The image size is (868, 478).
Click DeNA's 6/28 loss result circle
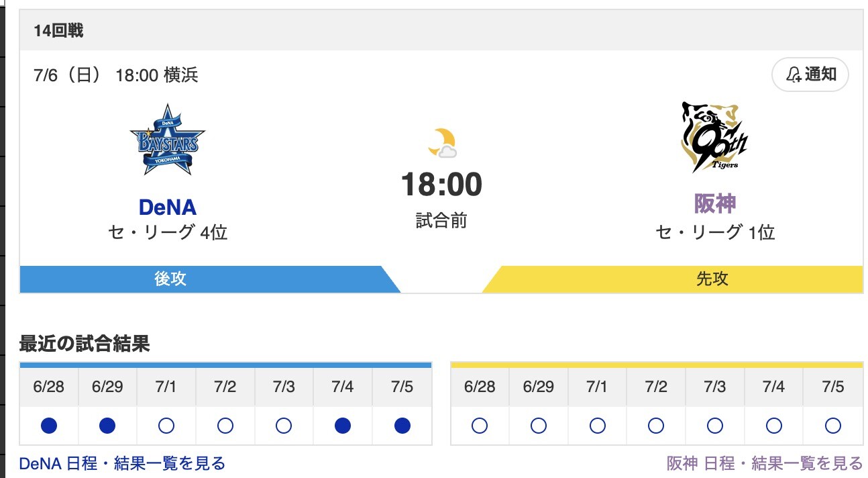49,426
